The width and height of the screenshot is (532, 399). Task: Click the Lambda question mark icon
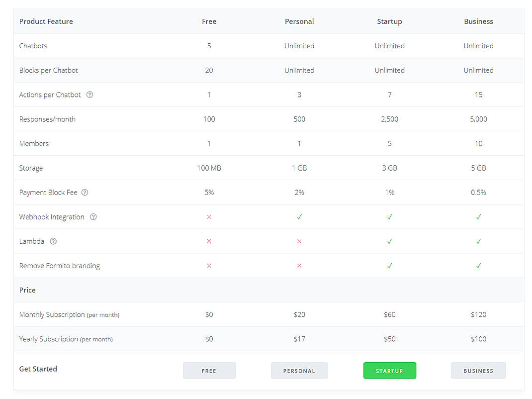[52, 241]
